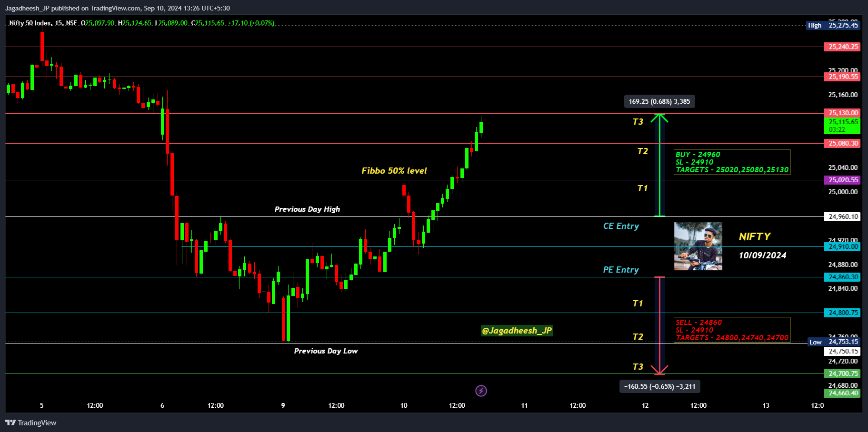
Task: Click the @Jagadheesh_JP watermark label
Action: [517, 331]
